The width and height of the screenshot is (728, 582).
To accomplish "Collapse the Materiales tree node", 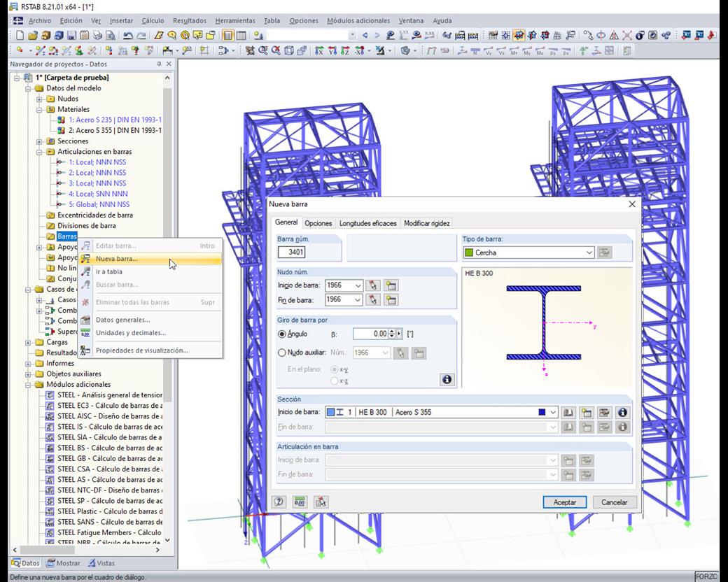I will click(39, 110).
